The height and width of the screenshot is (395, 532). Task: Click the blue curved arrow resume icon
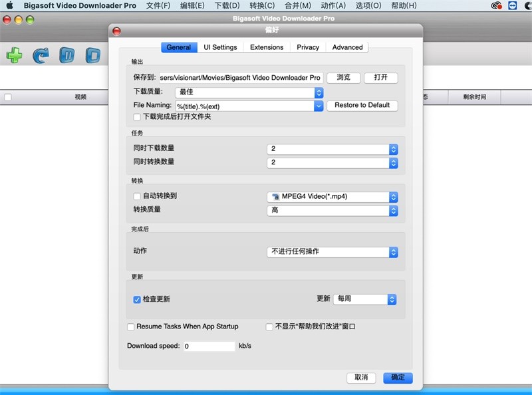41,55
